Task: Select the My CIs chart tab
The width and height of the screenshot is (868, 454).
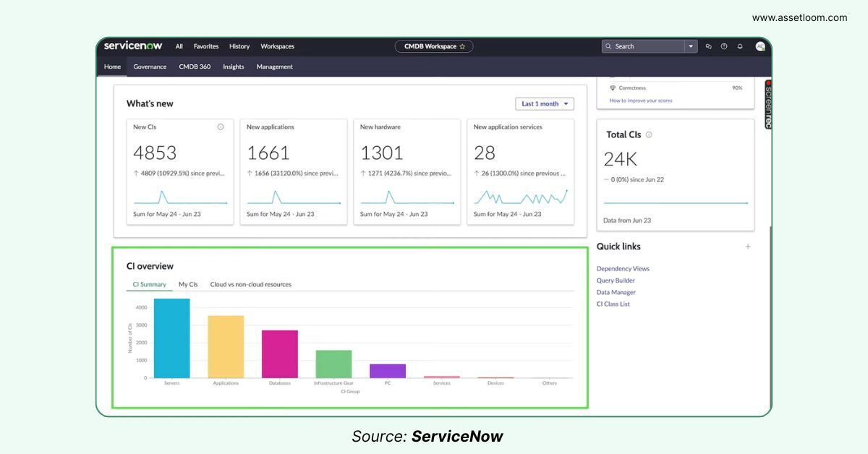Action: (x=188, y=284)
